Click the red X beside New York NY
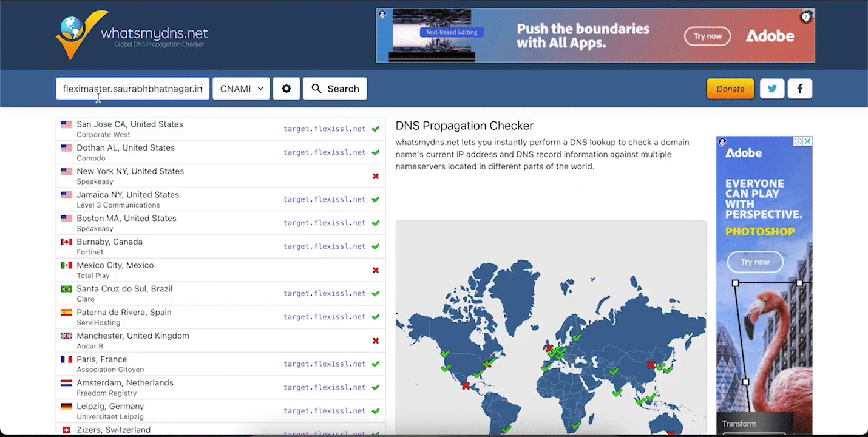The height and width of the screenshot is (437, 868). coord(376,176)
